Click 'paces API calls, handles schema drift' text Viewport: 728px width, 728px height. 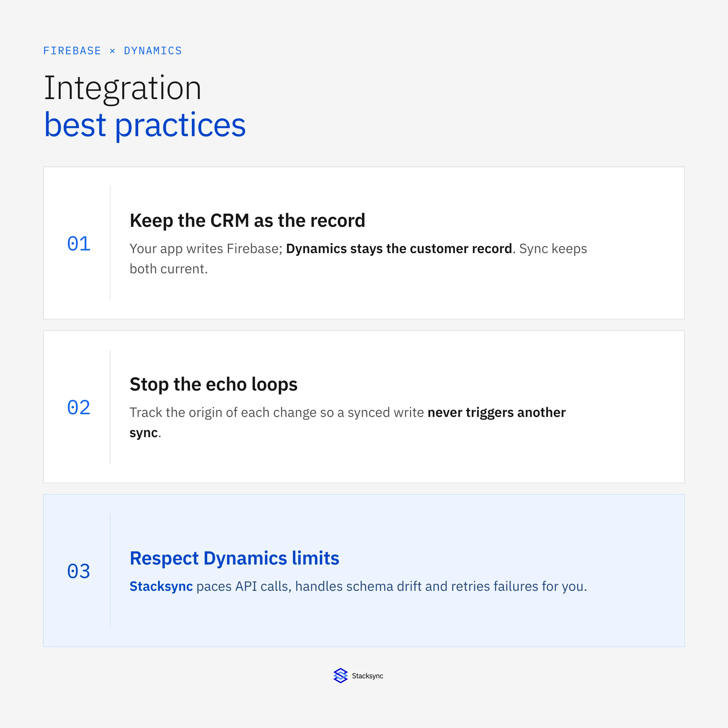(x=309, y=587)
